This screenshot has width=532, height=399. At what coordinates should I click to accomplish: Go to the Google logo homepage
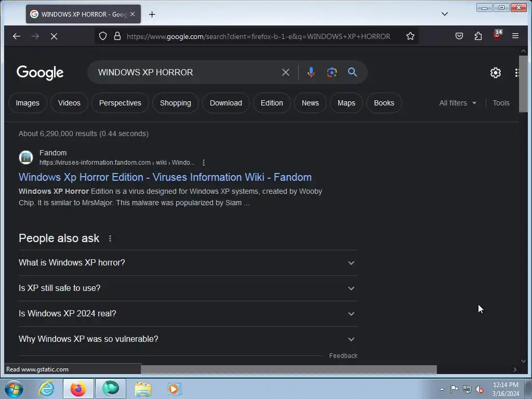point(40,72)
